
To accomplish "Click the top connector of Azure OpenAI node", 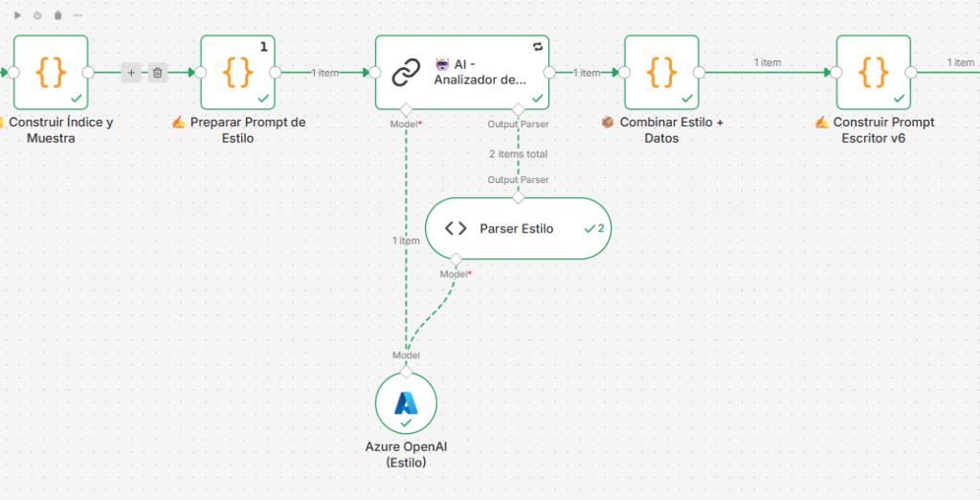I will point(406,370).
